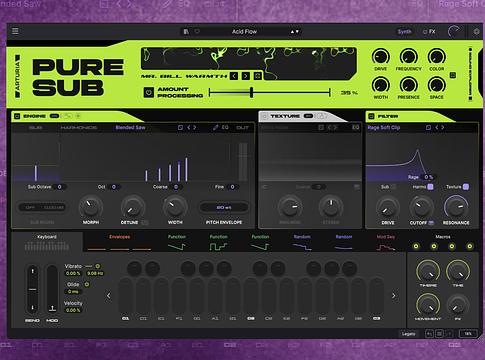Click the master volume knob in top bar
This screenshot has width=485, height=360.
pos(454,32)
